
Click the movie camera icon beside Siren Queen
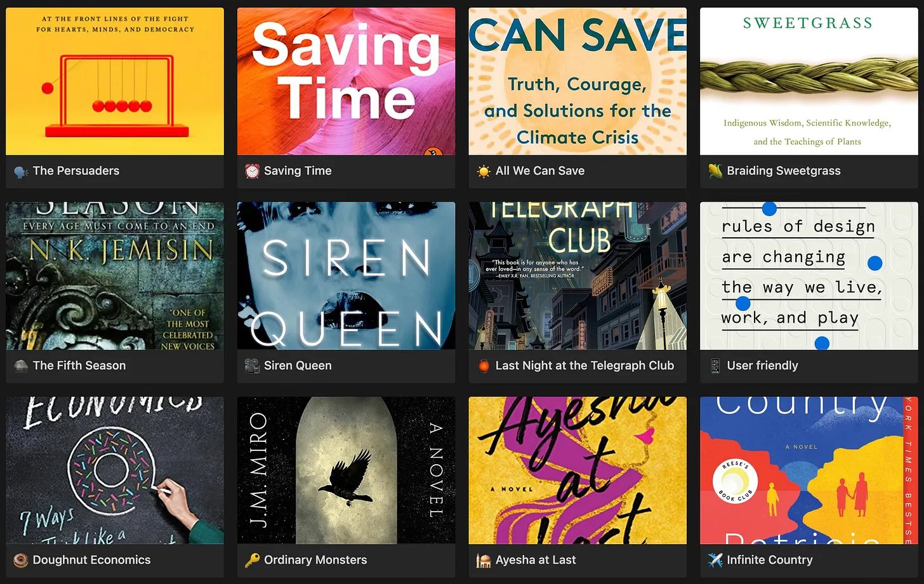[x=252, y=366]
